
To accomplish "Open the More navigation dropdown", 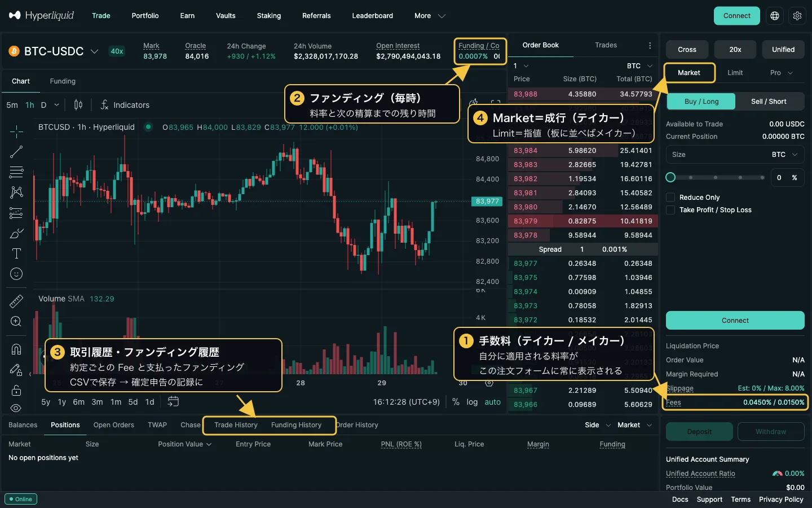I will coord(430,16).
